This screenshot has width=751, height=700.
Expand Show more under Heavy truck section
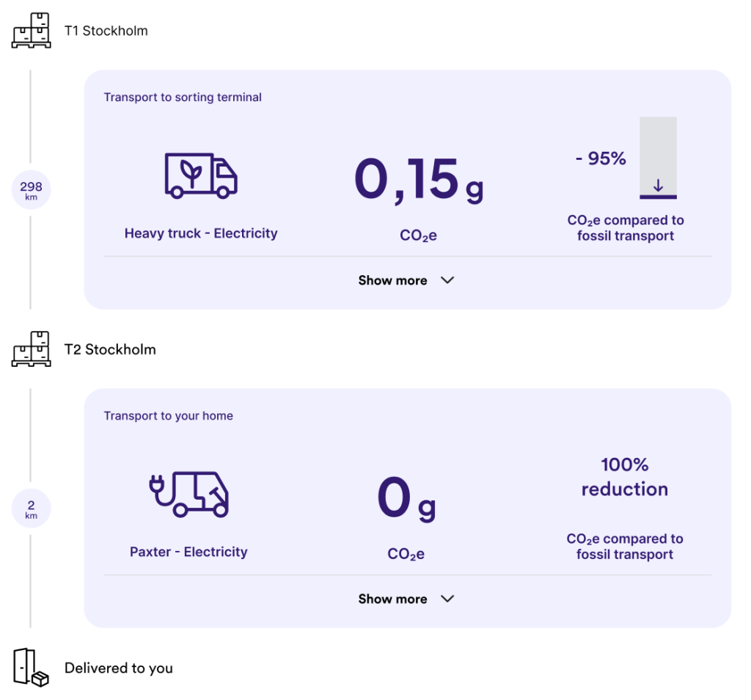pyautogui.click(x=392, y=280)
